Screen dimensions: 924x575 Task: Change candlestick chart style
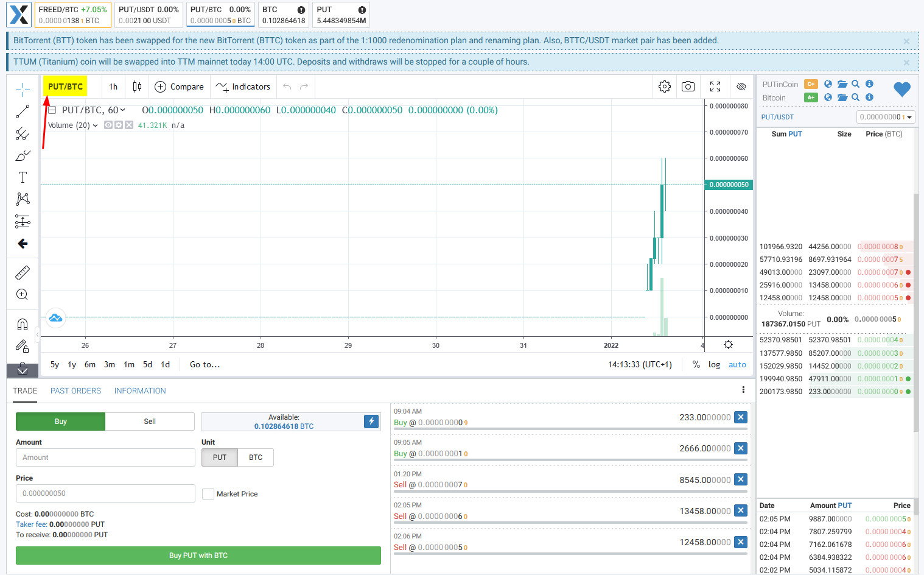[137, 86]
